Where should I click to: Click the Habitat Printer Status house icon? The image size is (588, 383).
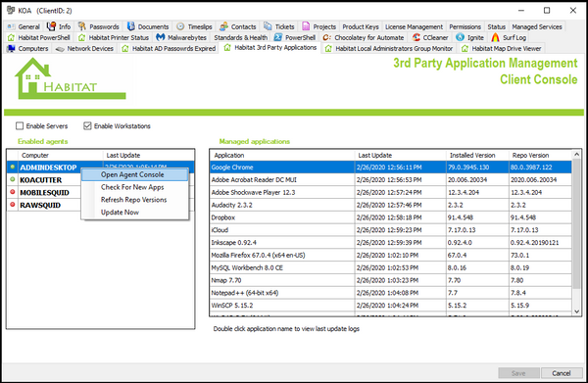pyautogui.click(x=81, y=37)
